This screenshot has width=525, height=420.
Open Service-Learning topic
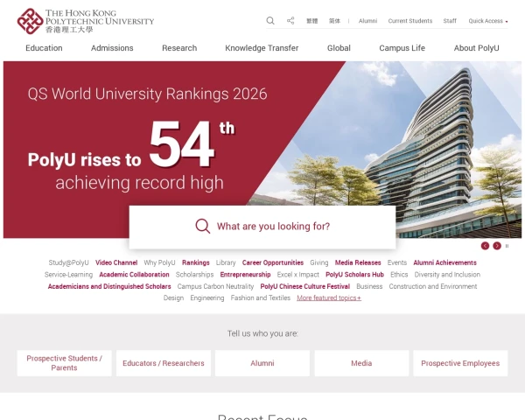tap(68, 275)
